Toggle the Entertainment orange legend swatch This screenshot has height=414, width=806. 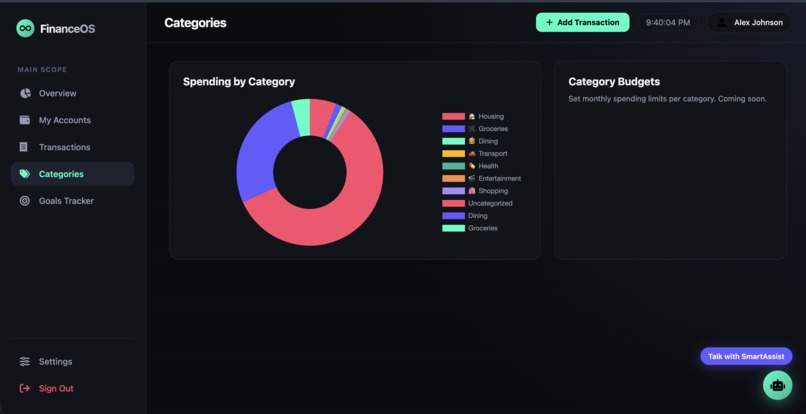[453, 178]
